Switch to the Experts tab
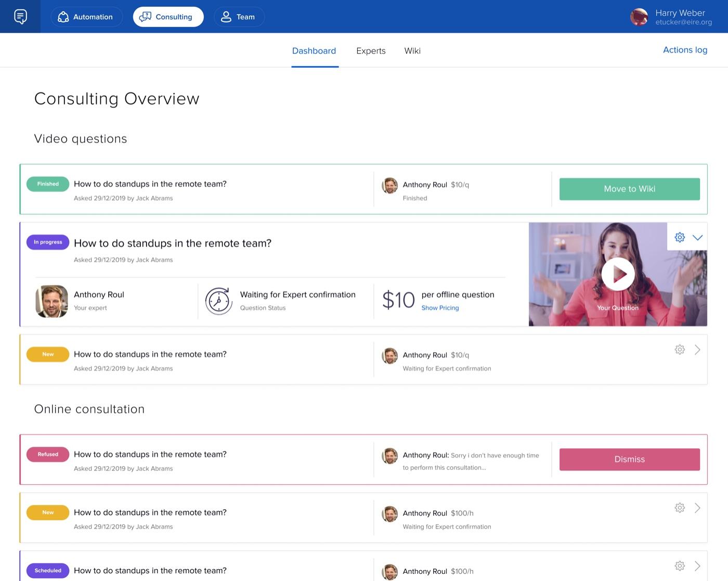The width and height of the screenshot is (728, 581). [371, 50]
